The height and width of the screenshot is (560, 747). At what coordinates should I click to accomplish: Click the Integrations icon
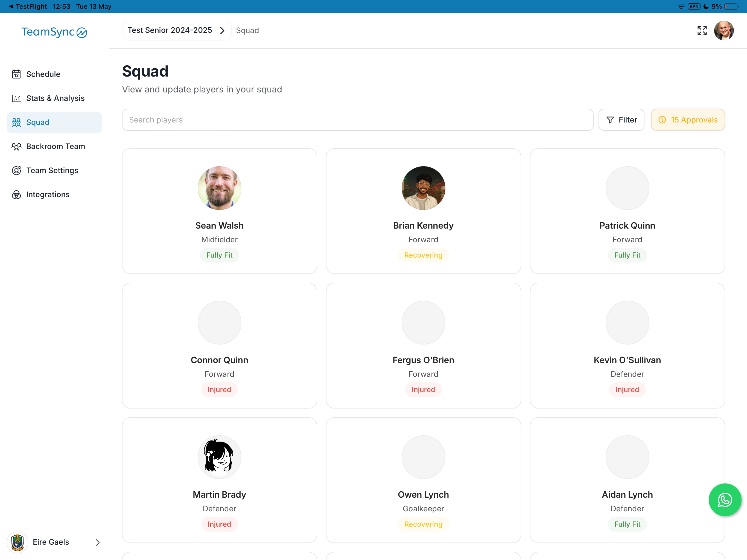pos(16,194)
